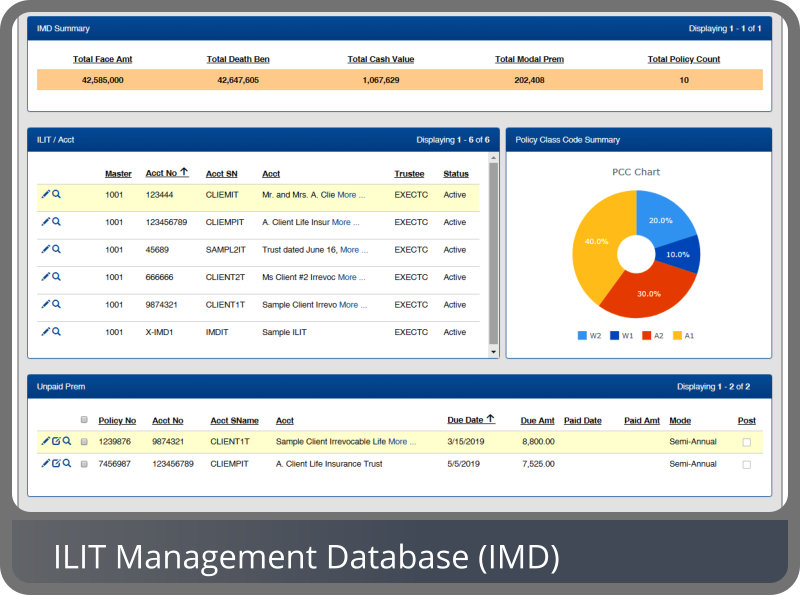Open the checkmark edit icon for policy 7456987
Viewport: 800px width, 596px height.
point(56,463)
